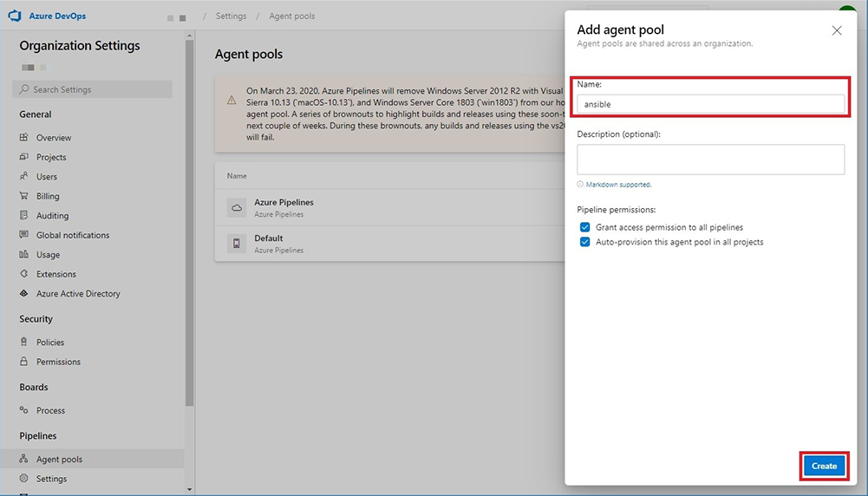Click the Azure DevOps title link
This screenshot has width=868, height=496.
57,16
